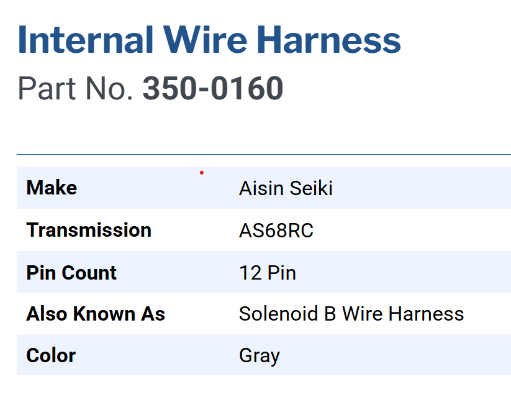
Task: Click the small red dot above the table
Action: click(x=202, y=172)
